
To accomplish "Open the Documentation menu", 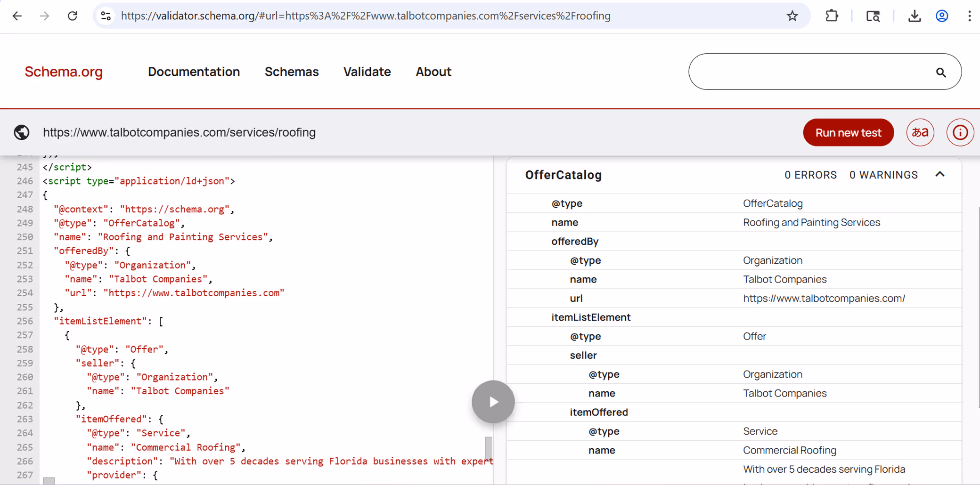I will (x=194, y=72).
